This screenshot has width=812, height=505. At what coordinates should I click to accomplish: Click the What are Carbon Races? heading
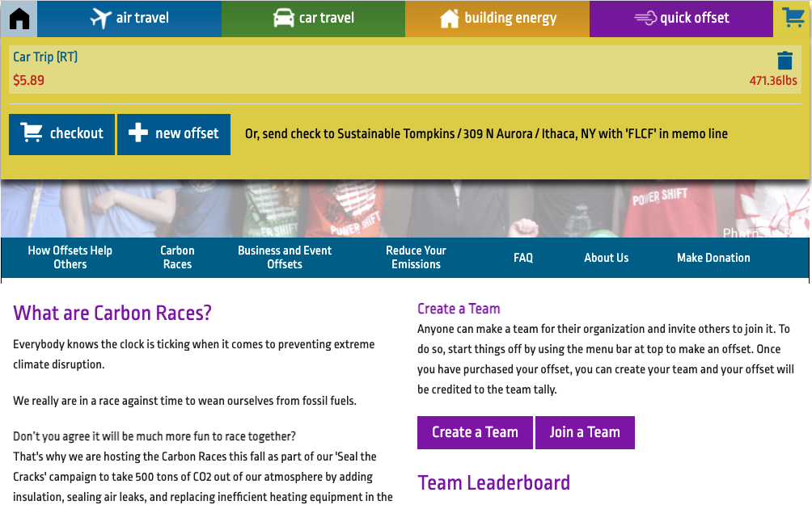(x=112, y=313)
